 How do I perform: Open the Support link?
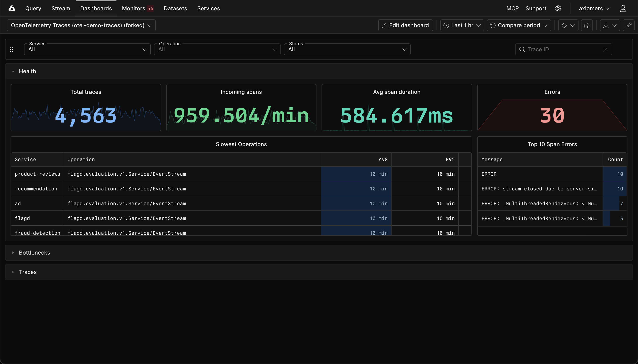point(536,8)
